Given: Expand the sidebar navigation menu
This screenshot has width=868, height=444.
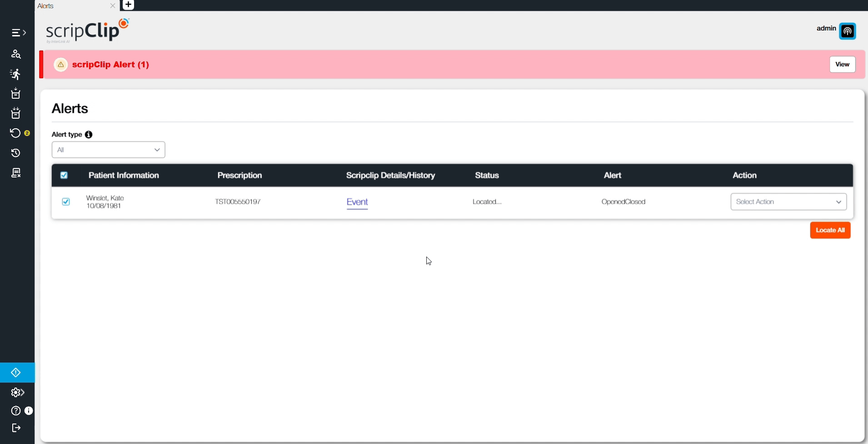Looking at the screenshot, I should pyautogui.click(x=18, y=33).
